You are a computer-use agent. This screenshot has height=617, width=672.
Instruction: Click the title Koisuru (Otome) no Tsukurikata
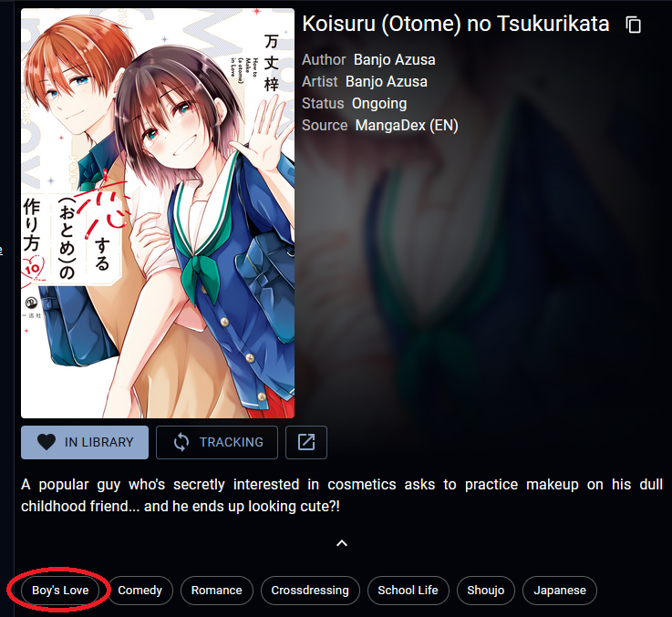coord(456,24)
